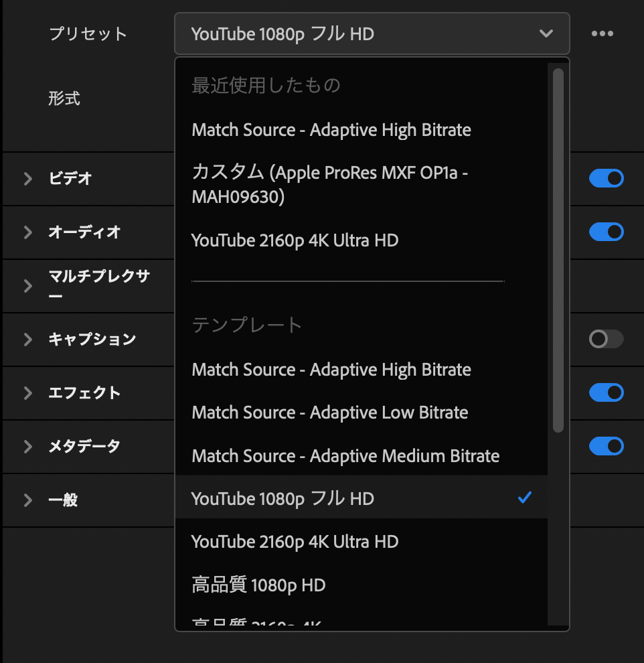Click the プリセット label
This screenshot has height=663, width=644.
[88, 33]
